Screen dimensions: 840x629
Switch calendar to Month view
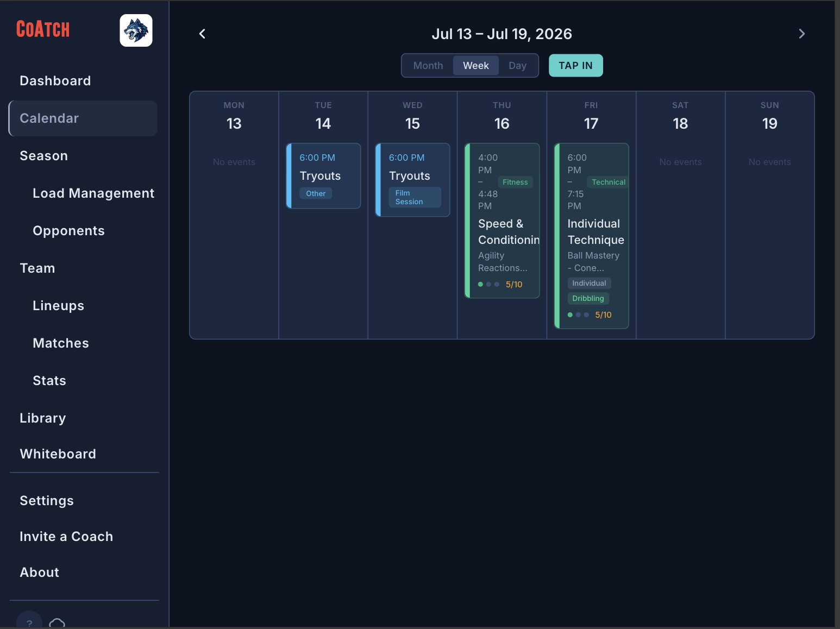(428, 65)
